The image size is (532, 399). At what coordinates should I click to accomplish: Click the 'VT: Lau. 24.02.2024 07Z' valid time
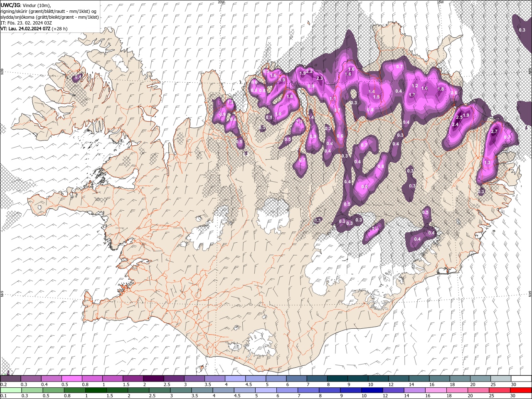coord(26,28)
